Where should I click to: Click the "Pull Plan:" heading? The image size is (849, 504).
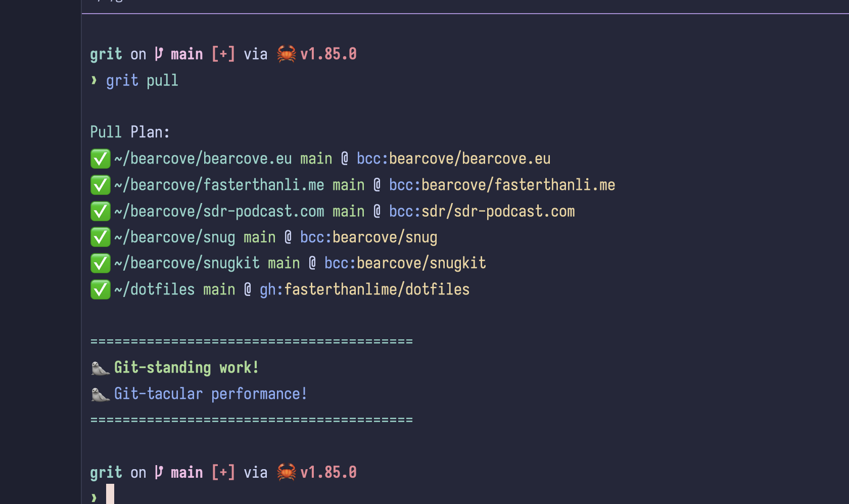click(130, 132)
